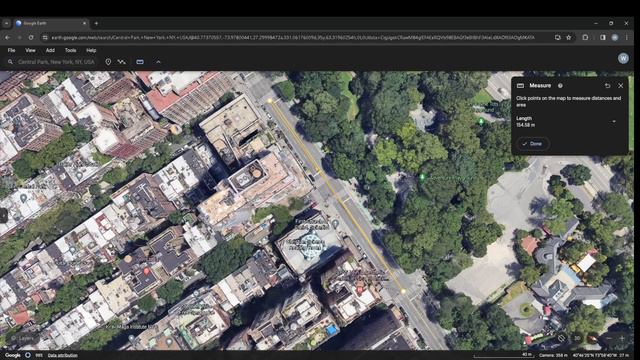Viewport: 640px width, 360px height.
Task: Click the site information icon in address bar
Action: [x=45, y=37]
